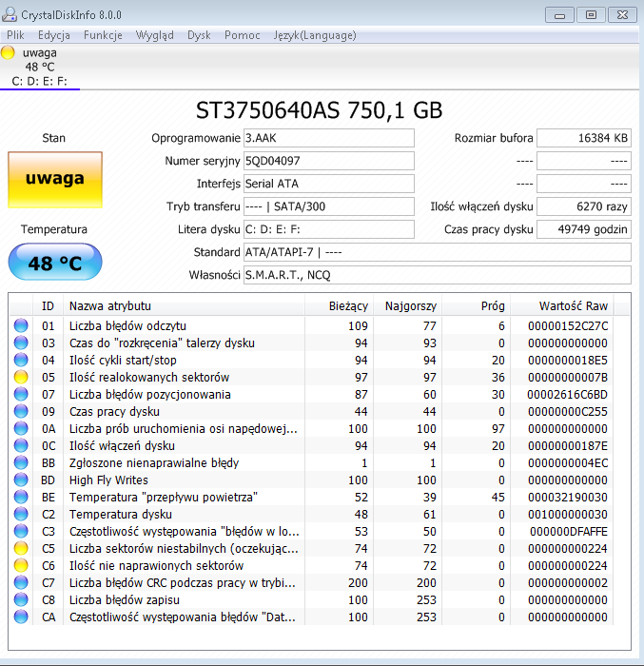
Task: Open the Język(Language) menu
Action: point(315,35)
